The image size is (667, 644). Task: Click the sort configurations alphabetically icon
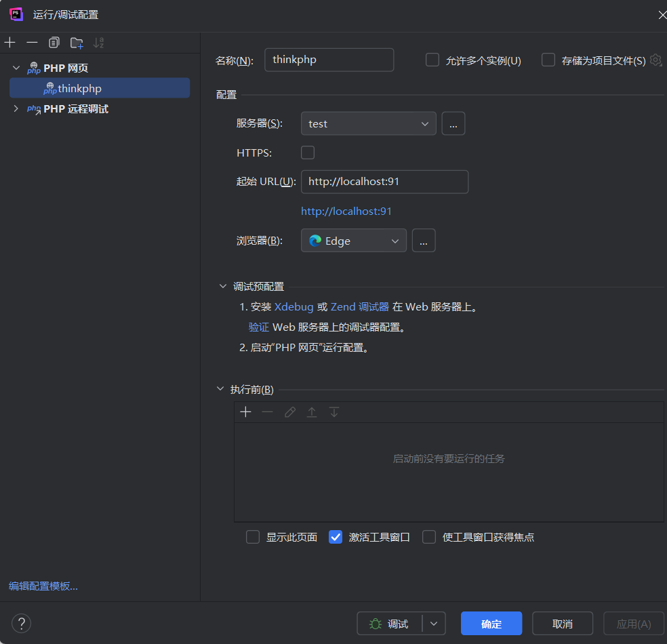coord(98,43)
